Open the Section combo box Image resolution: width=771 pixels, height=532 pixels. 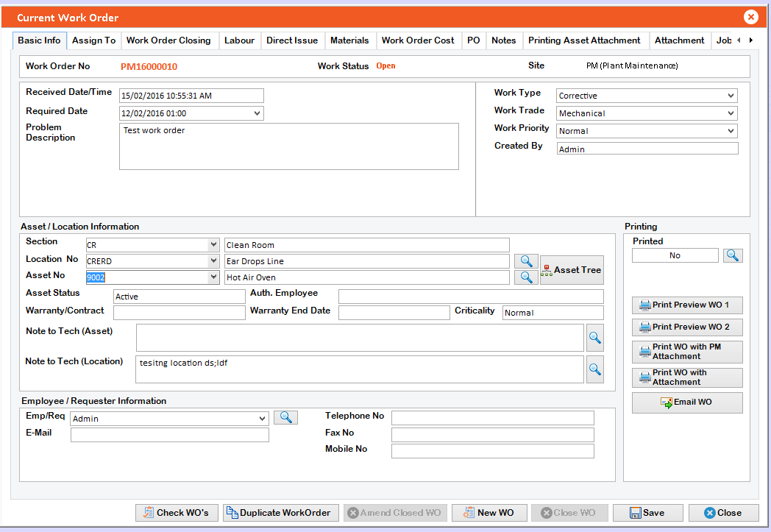[x=213, y=245]
